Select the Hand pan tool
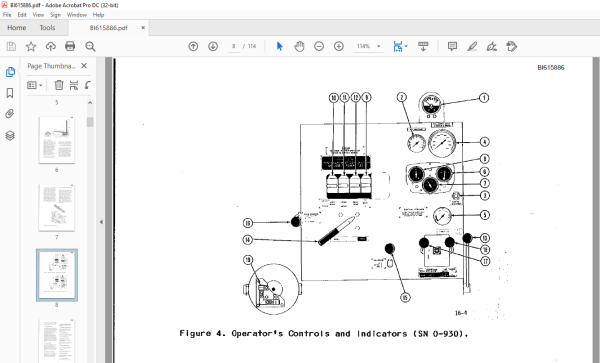This screenshot has width=600, height=363. point(299,46)
